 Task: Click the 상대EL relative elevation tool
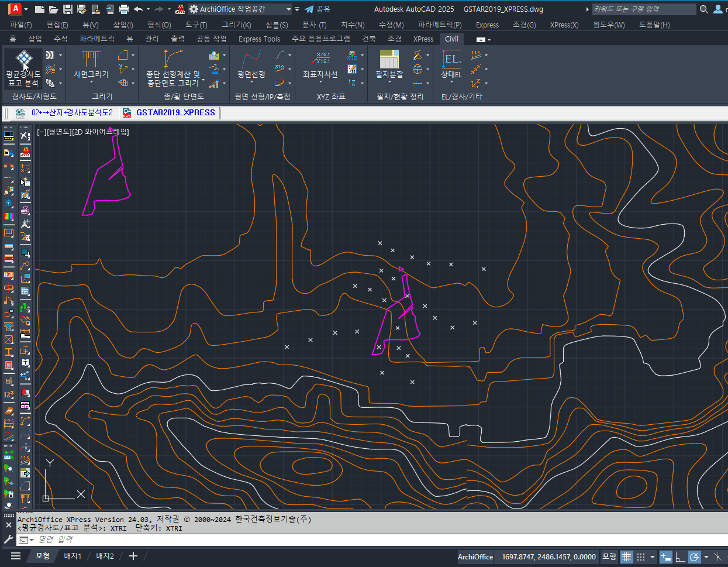(451, 65)
